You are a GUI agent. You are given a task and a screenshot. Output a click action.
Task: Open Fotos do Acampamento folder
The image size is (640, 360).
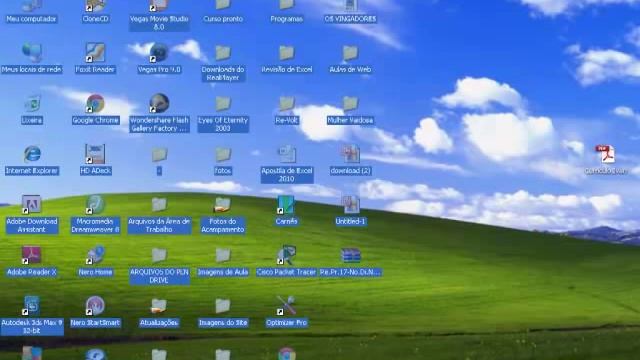[223, 205]
